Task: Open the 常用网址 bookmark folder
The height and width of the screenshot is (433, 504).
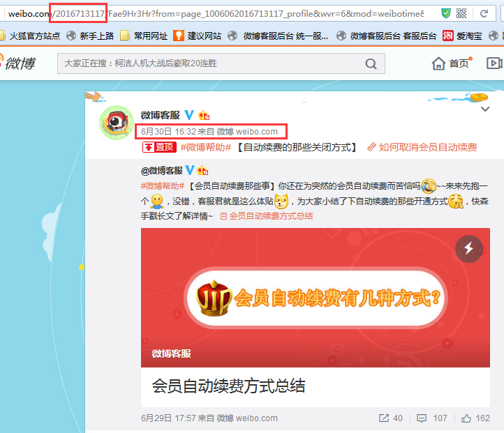Action: pyautogui.click(x=144, y=36)
